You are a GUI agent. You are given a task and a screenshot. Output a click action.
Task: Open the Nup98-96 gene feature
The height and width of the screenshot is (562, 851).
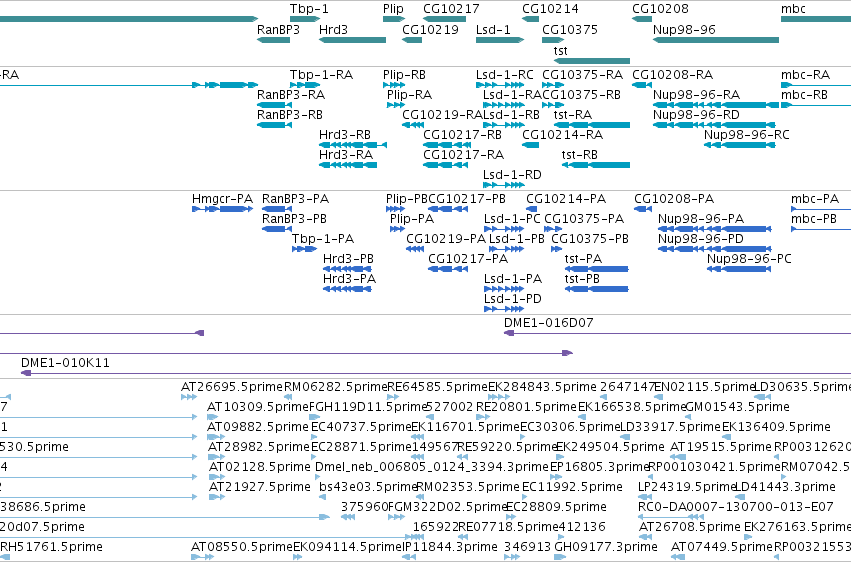[716, 40]
